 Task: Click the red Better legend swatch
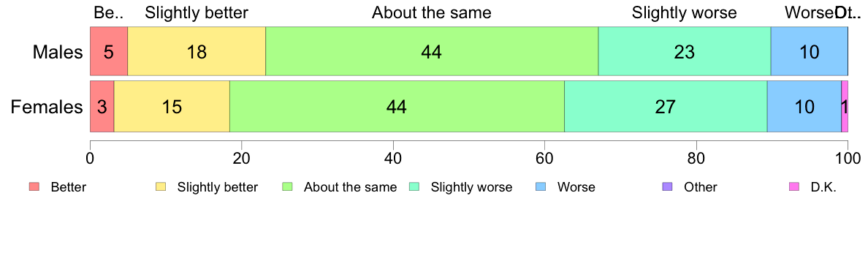click(x=34, y=187)
